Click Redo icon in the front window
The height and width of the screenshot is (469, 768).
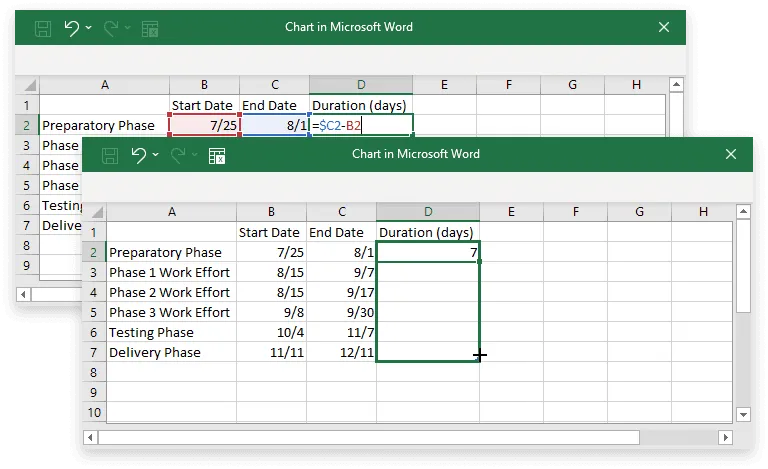point(178,155)
